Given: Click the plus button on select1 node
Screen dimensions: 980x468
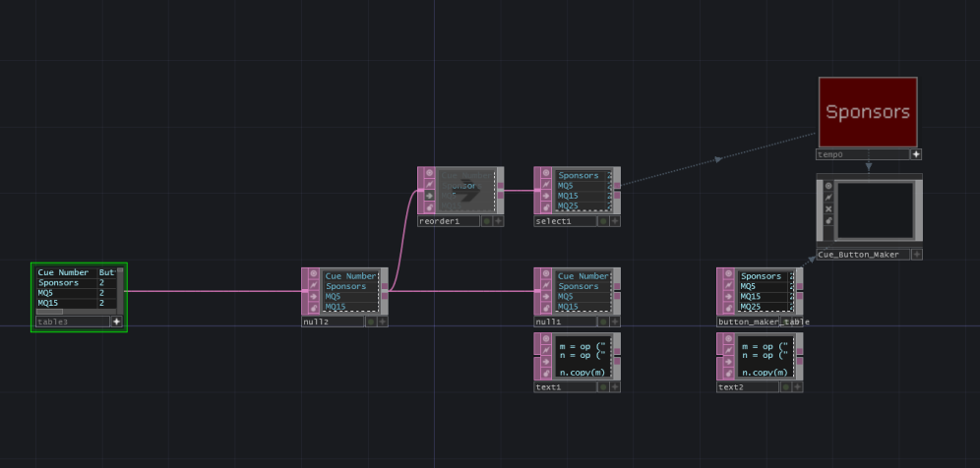Looking at the screenshot, I should (615, 221).
